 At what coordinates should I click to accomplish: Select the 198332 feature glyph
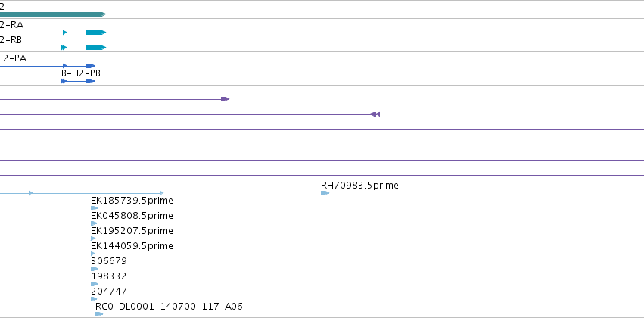[x=94, y=284]
